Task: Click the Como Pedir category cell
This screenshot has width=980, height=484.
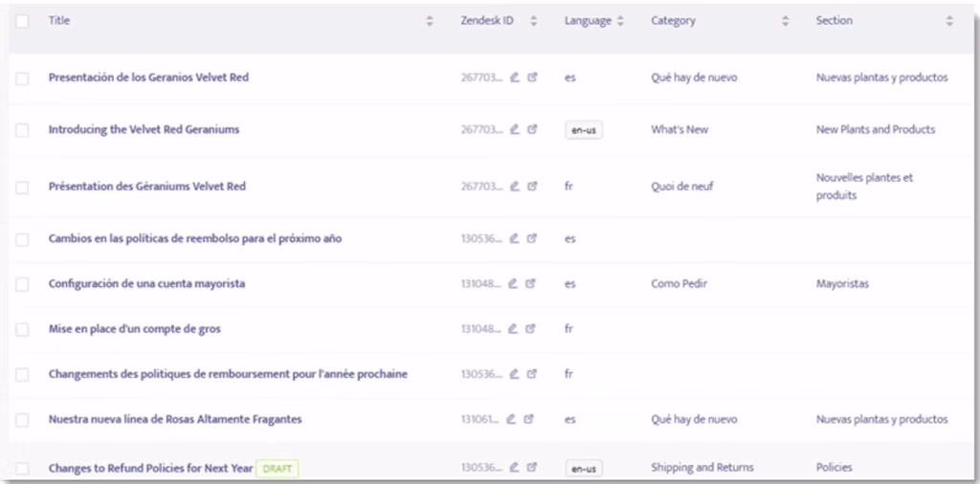Action: (x=679, y=283)
